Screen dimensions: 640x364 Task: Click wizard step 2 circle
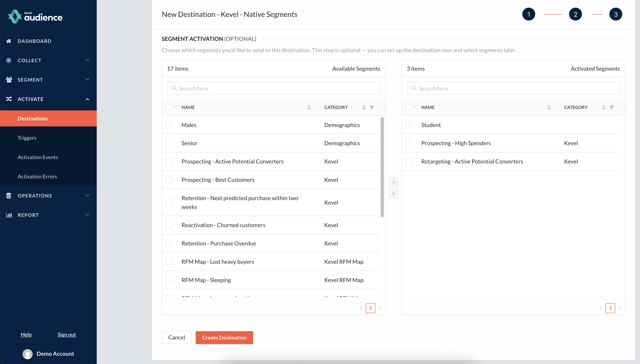(x=576, y=14)
